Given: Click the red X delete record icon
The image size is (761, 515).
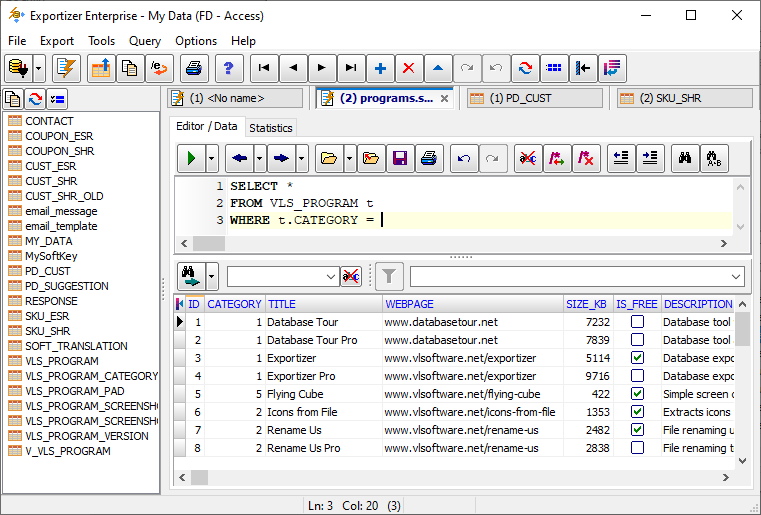Looking at the screenshot, I should coord(409,68).
